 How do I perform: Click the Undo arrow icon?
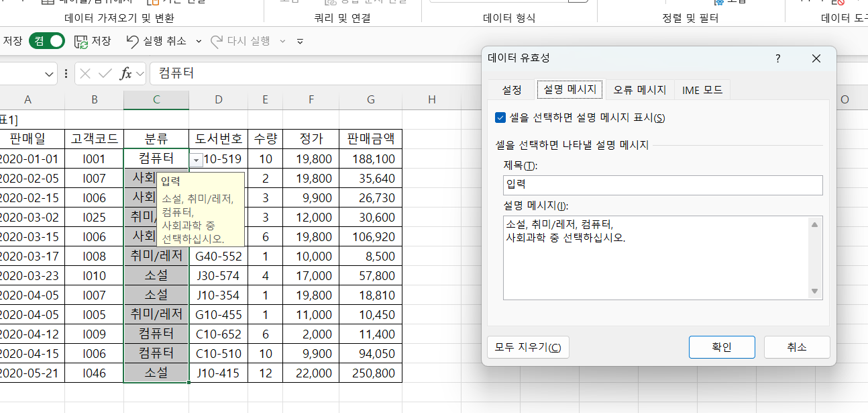(133, 42)
